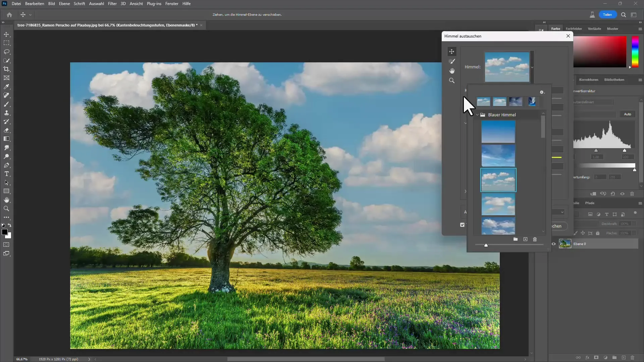Open the Filter menu

(112, 4)
